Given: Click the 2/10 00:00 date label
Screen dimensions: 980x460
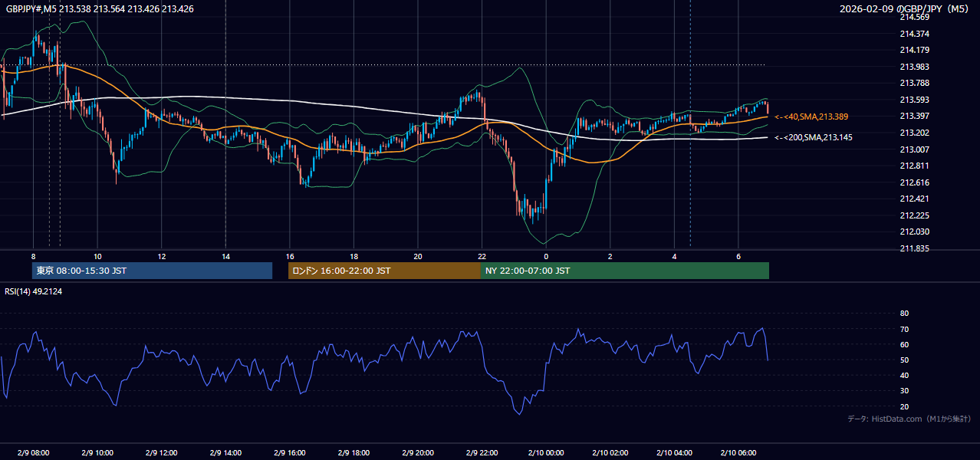Looking at the screenshot, I should point(546,452).
